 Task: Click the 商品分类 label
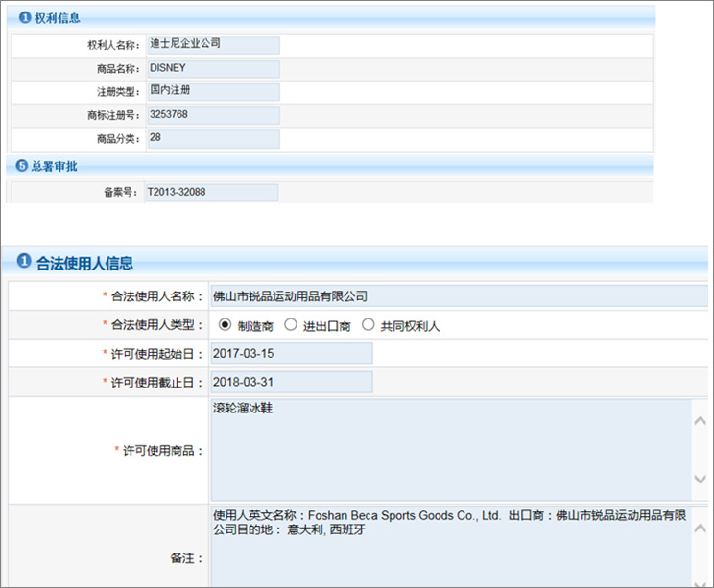point(118,139)
